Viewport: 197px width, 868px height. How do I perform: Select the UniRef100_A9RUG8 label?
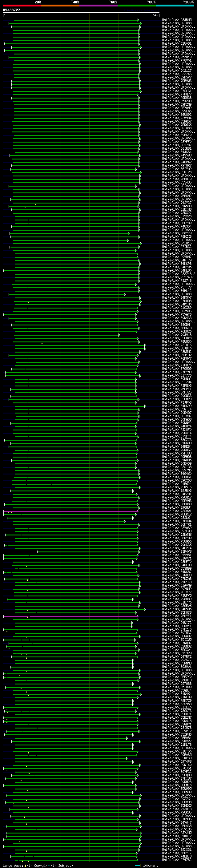tap(177, 98)
